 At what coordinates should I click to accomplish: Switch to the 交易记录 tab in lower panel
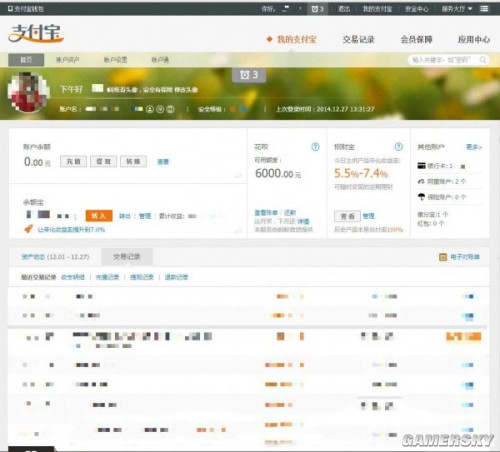tap(127, 257)
